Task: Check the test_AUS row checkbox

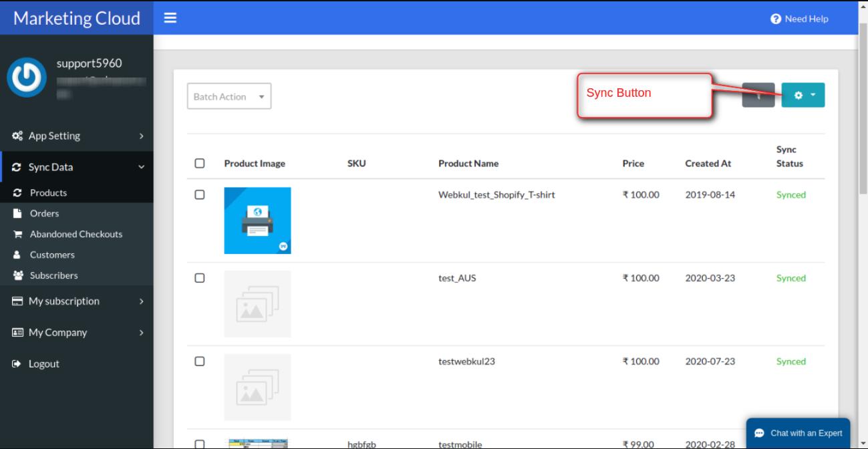Action: pos(199,278)
